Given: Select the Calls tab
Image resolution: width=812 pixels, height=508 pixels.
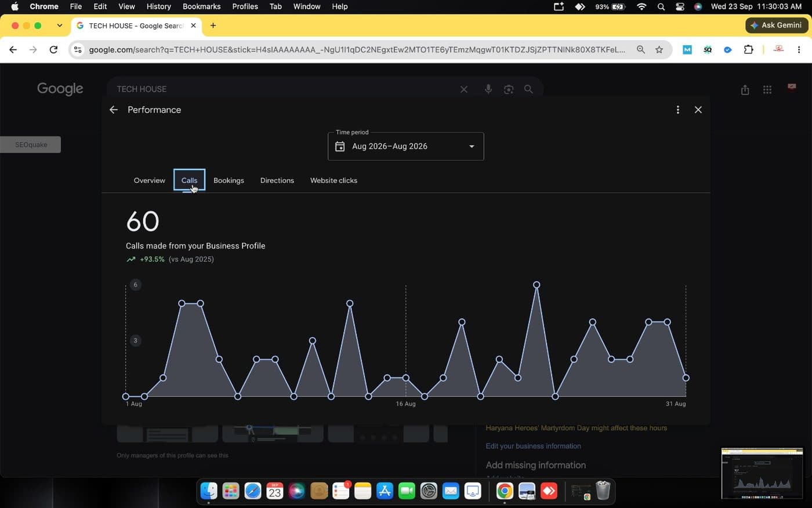Looking at the screenshot, I should [189, 181].
